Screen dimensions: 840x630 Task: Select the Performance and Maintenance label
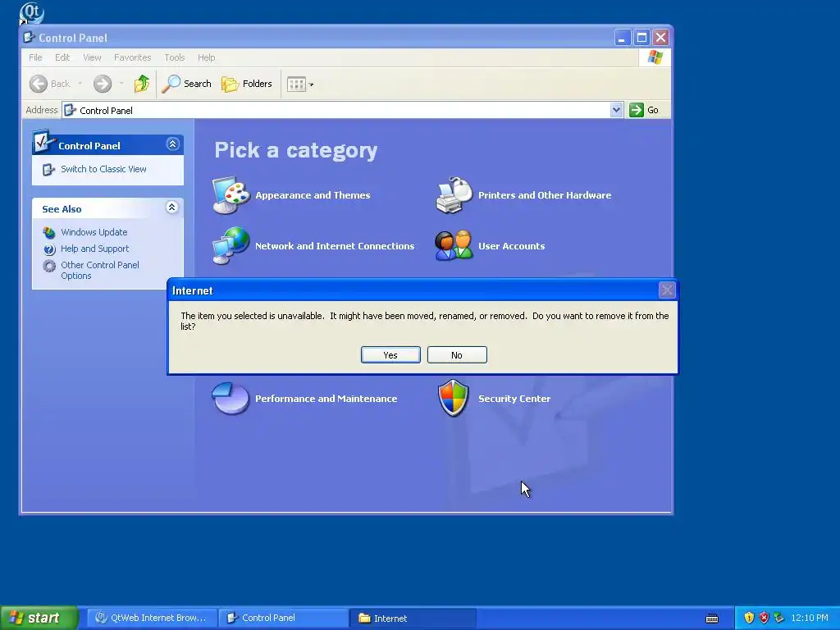[x=326, y=399]
